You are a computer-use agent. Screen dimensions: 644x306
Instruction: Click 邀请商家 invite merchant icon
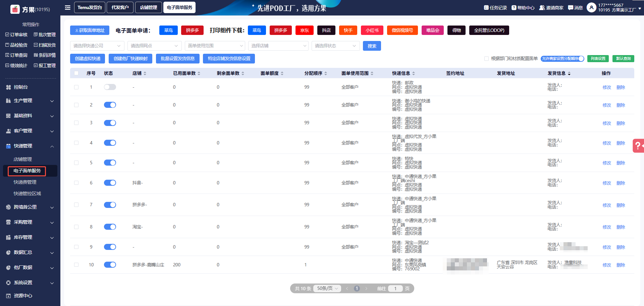click(542, 7)
